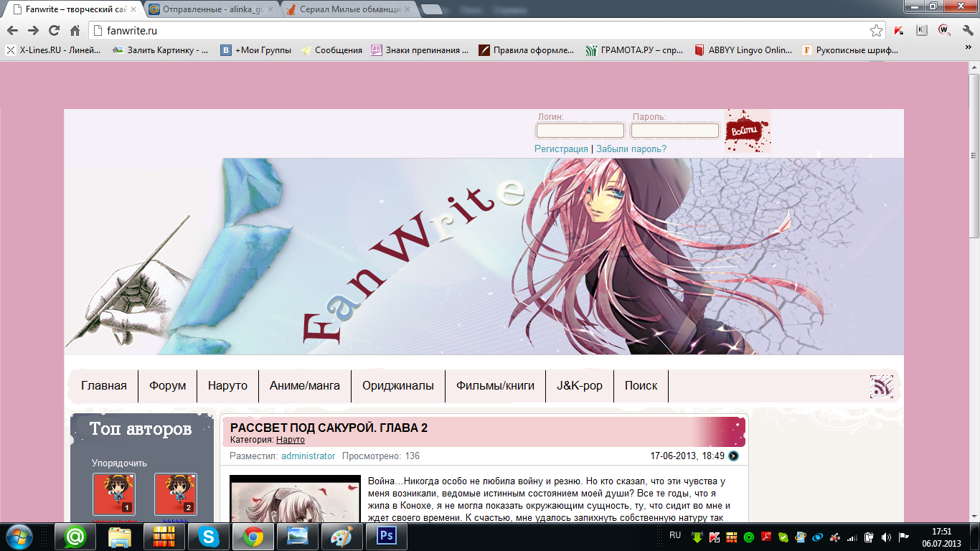Open the red W search extension
This screenshot has width=980, height=551.
click(944, 30)
